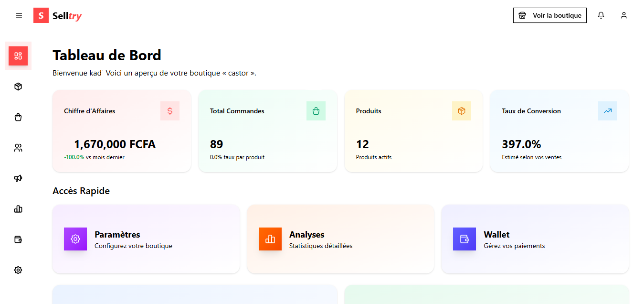Open the marketing megaphone sidebar icon

coord(18,178)
